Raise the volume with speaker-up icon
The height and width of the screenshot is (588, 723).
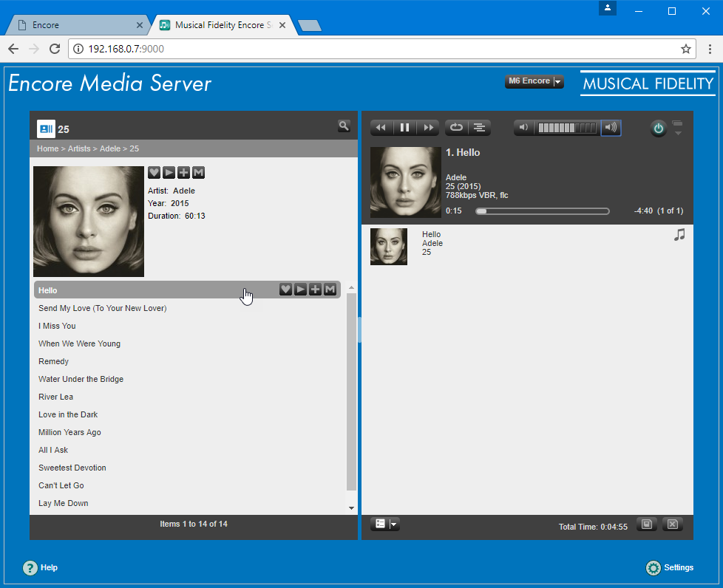(611, 128)
